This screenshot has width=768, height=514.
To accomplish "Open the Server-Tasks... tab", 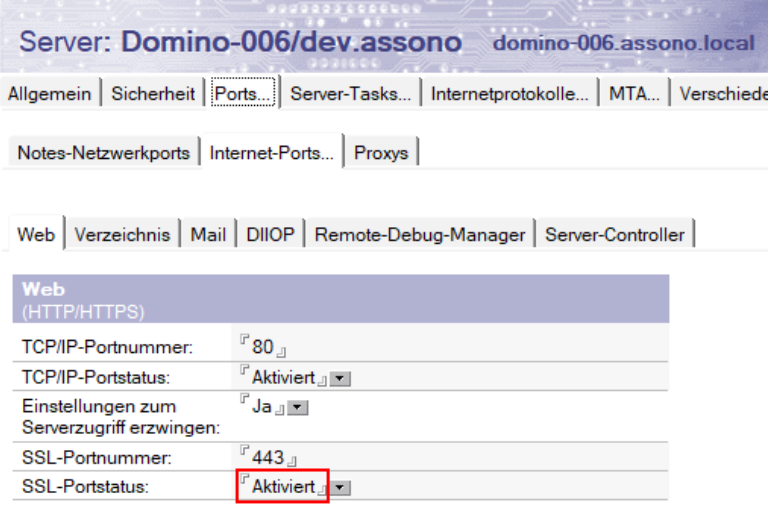I will pos(350,93).
